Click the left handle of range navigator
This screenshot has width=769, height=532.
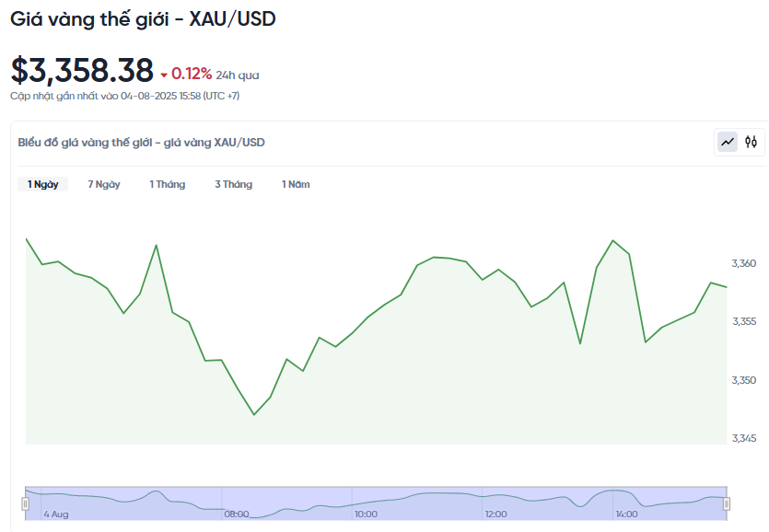(x=26, y=503)
